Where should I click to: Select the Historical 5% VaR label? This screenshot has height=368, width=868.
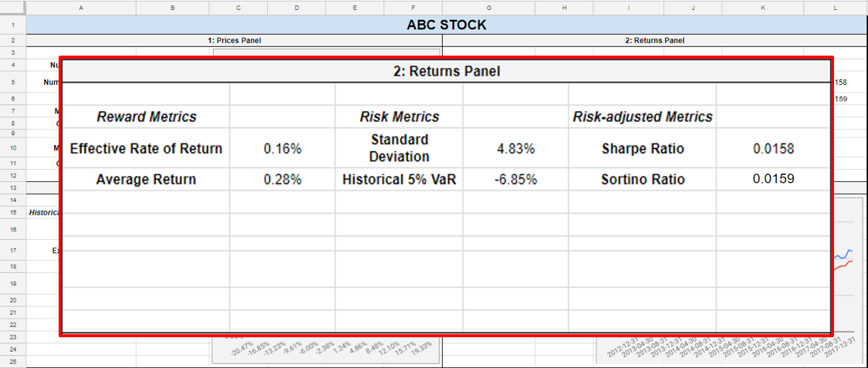[399, 180]
